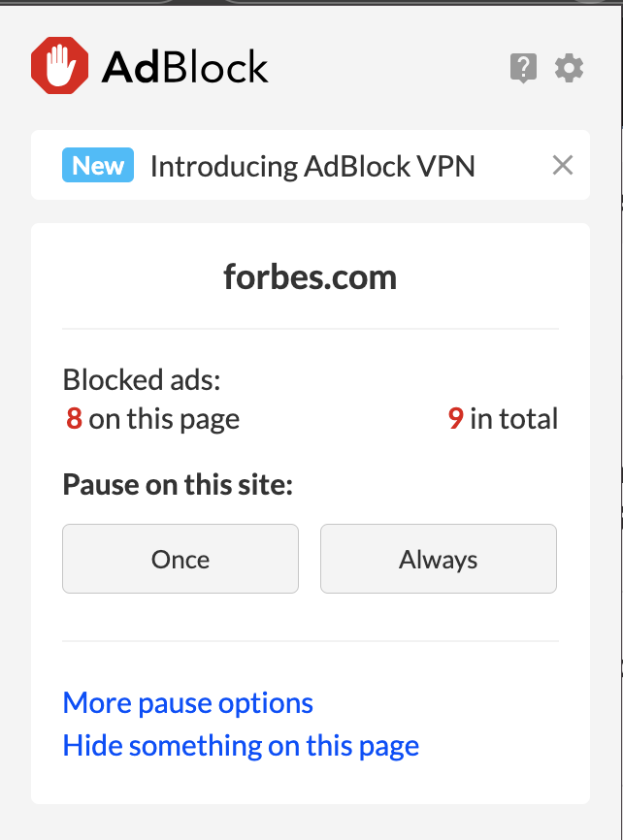This screenshot has height=840, width=623.
Task: Pause AdBlock once on this site
Action: tap(180, 559)
